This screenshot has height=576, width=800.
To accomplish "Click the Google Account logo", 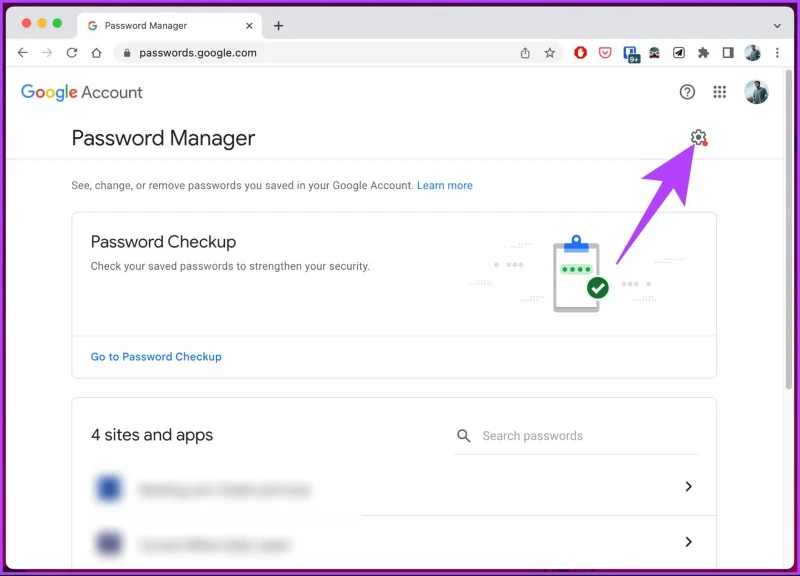I will 82,92.
